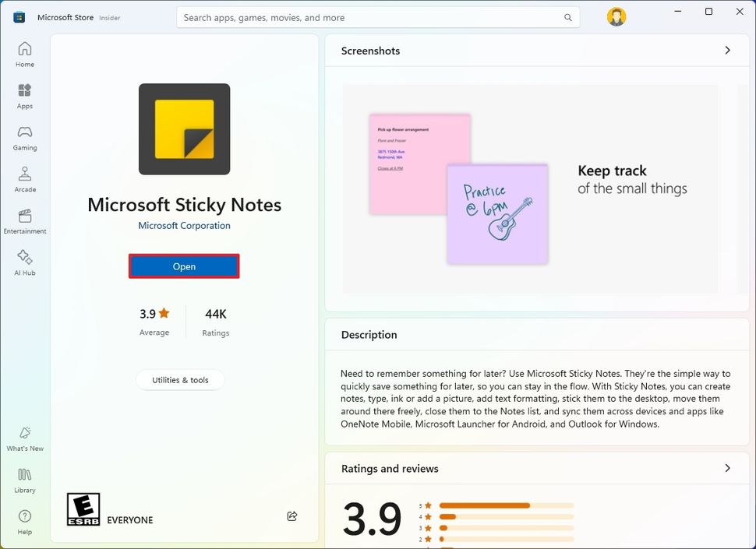The width and height of the screenshot is (756, 549).
Task: Open your account profile menu
Action: click(616, 16)
